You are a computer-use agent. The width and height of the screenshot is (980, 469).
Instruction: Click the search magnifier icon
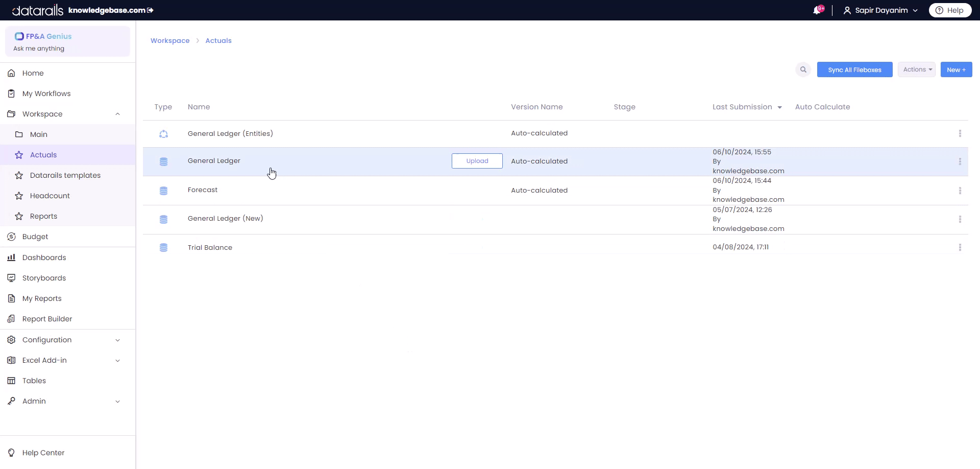(x=803, y=69)
